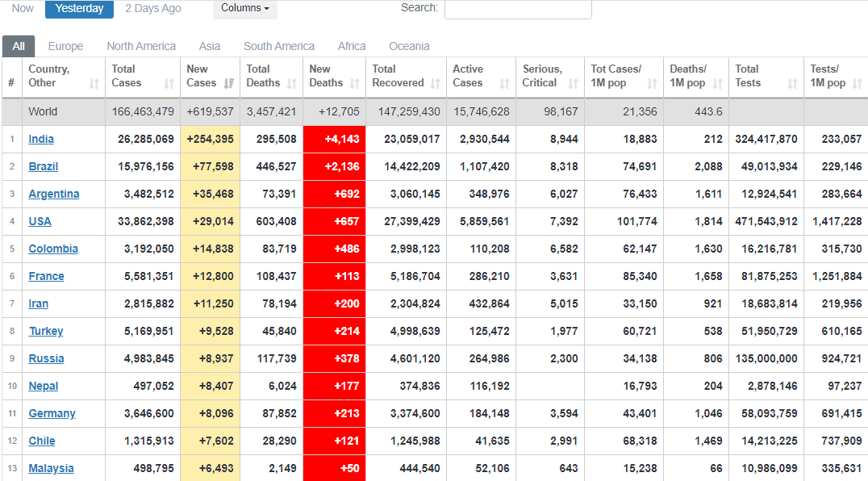Focus the Search input field

point(518,9)
